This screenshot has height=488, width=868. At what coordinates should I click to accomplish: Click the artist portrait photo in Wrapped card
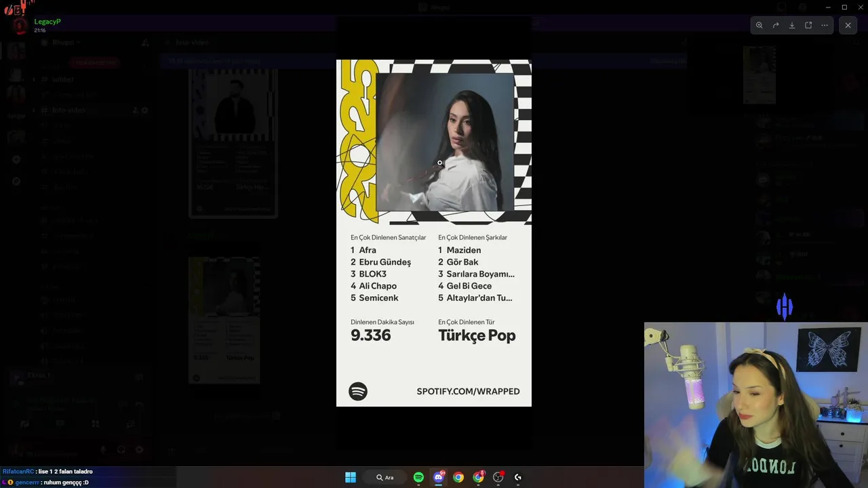click(445, 142)
